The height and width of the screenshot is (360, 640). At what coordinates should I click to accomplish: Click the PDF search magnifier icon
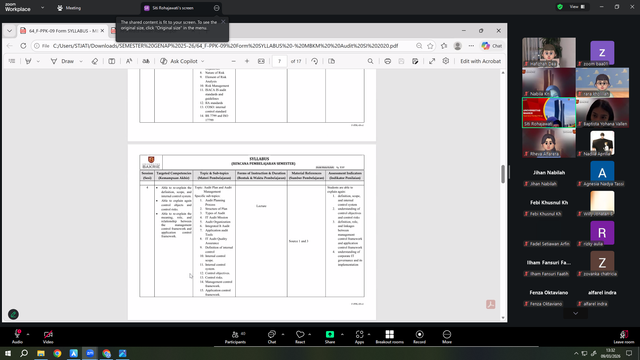click(370, 61)
